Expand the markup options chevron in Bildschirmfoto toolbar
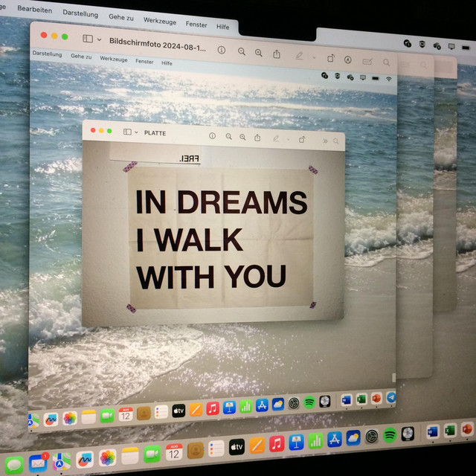 (x=314, y=57)
